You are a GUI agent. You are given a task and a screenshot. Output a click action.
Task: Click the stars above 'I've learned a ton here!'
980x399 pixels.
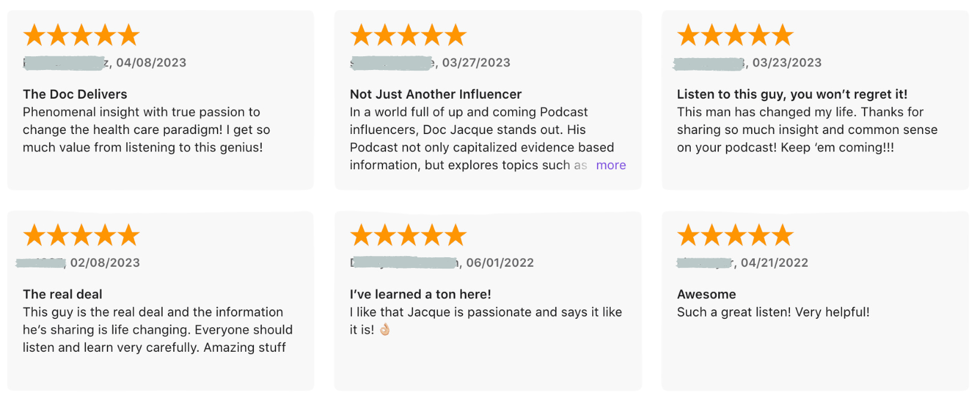[408, 235]
